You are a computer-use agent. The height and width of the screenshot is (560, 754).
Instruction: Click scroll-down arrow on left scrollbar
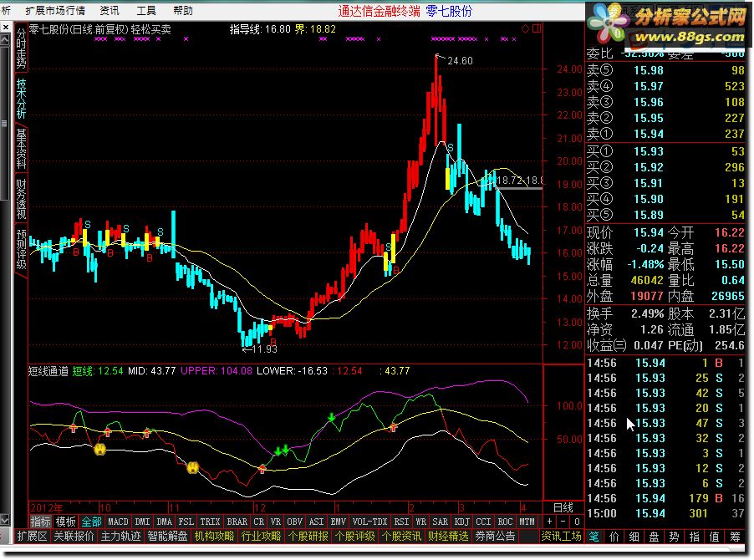click(4, 521)
